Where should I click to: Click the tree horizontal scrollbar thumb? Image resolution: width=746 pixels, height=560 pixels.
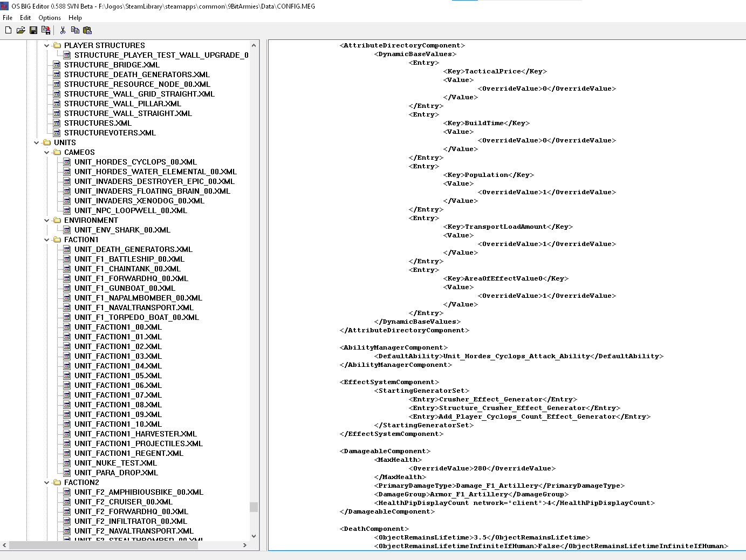(x=104, y=545)
